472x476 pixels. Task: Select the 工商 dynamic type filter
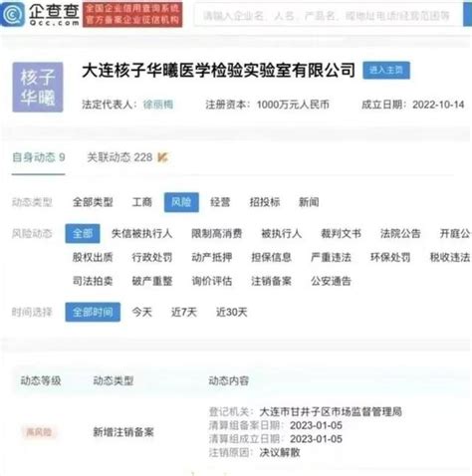[141, 202]
